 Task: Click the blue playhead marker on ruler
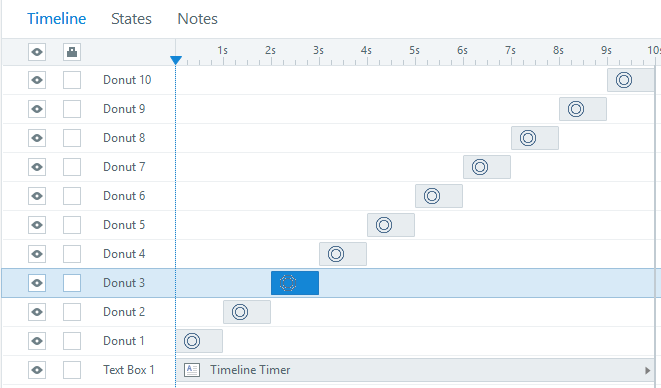(176, 60)
